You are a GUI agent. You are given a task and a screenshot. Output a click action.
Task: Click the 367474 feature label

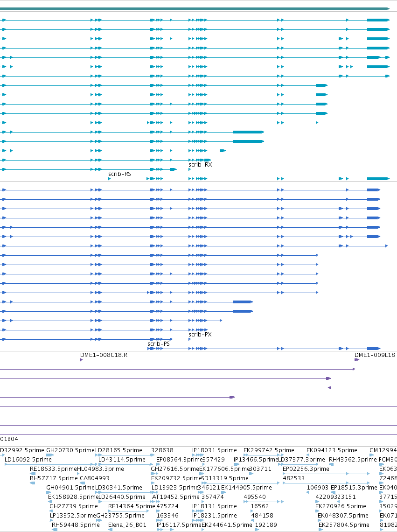coord(213,497)
